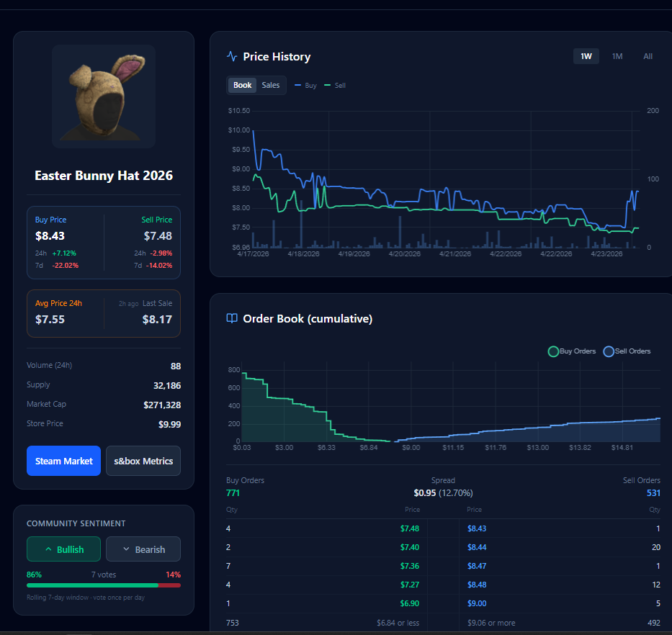The width and height of the screenshot is (672, 635).
Task: Click the Price History pulse icon
Action: point(232,57)
